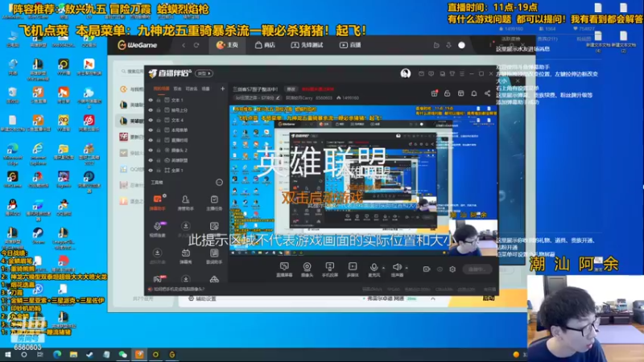Add a 手机投屏 phone casting source
Screen dimensions: 644x362
[330, 269]
